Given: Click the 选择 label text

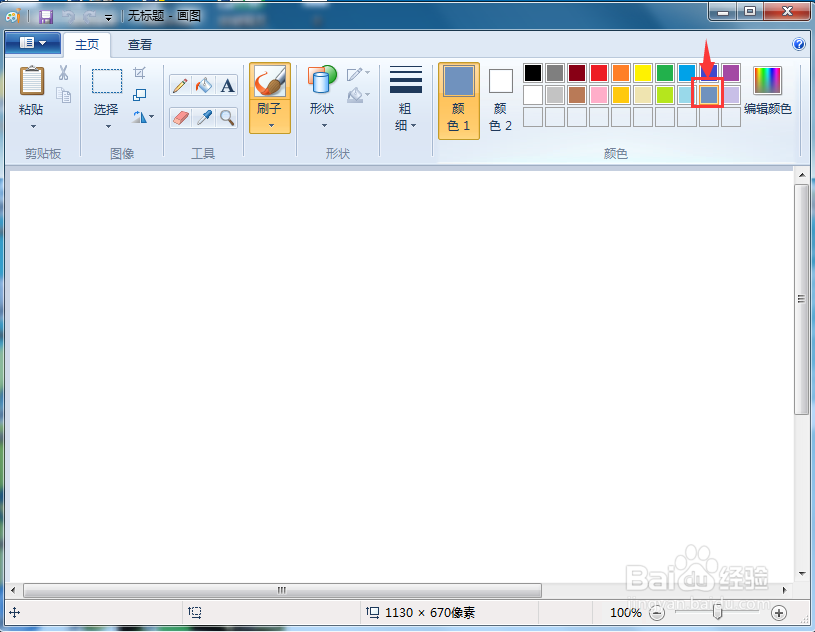Looking at the screenshot, I should point(106,110).
